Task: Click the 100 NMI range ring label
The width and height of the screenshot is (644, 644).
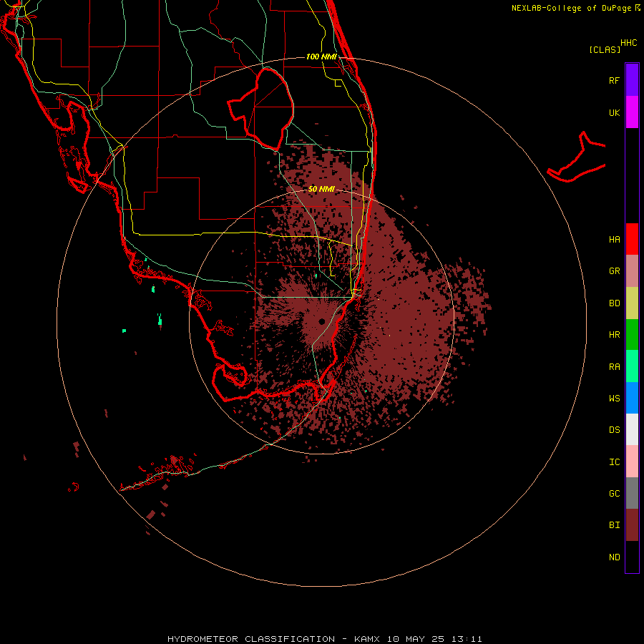Action: (321, 57)
